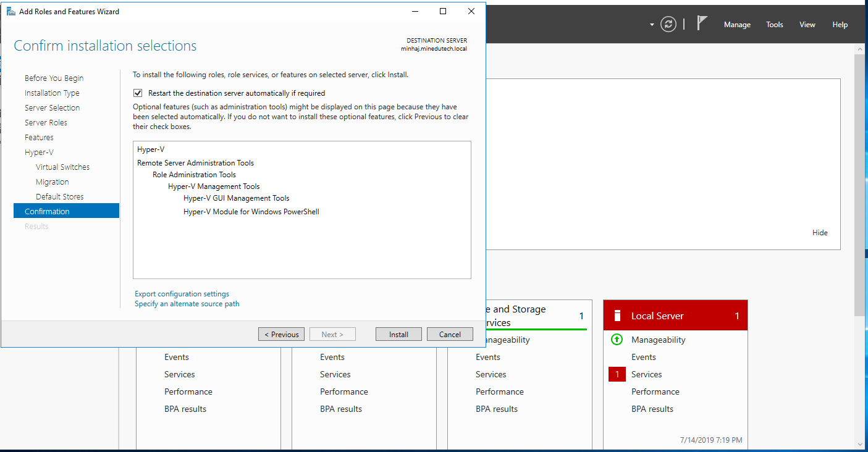
Task: Open the Tools menu
Action: pos(774,25)
